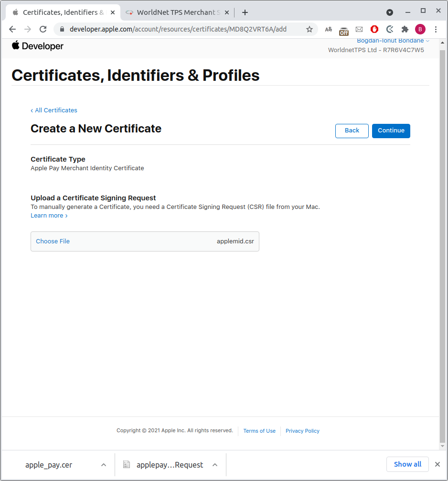Viewport: 448px width, 481px height.
Task: Switch to WorldNet TPS Merchant tab
Action: (178, 12)
